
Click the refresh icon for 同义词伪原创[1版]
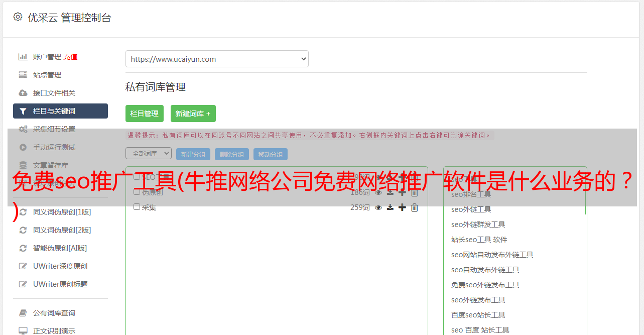pos(23,212)
